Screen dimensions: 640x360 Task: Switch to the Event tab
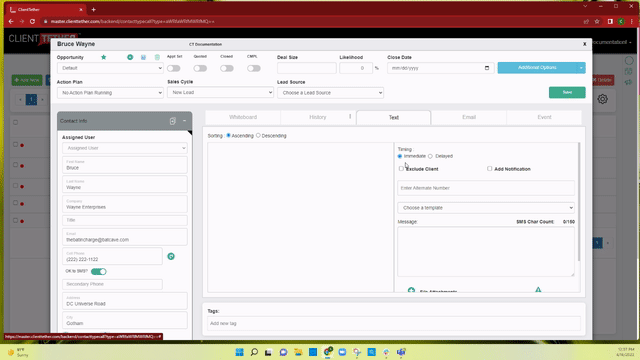(x=544, y=117)
